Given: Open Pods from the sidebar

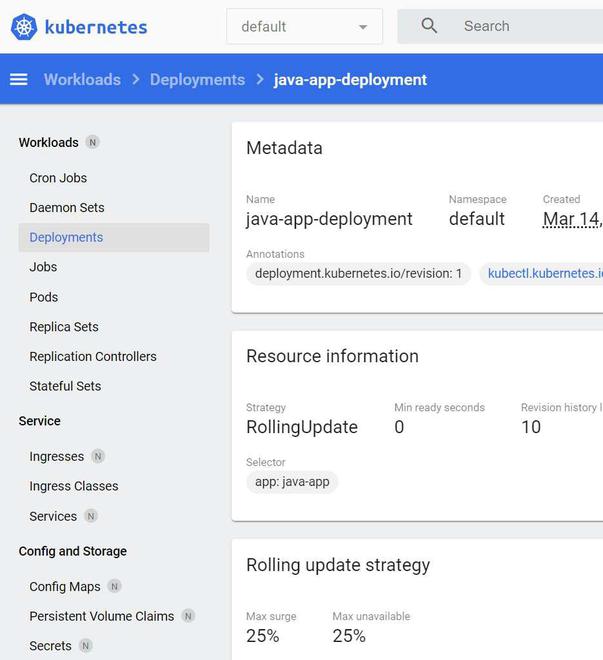Looking at the screenshot, I should pos(44,297).
